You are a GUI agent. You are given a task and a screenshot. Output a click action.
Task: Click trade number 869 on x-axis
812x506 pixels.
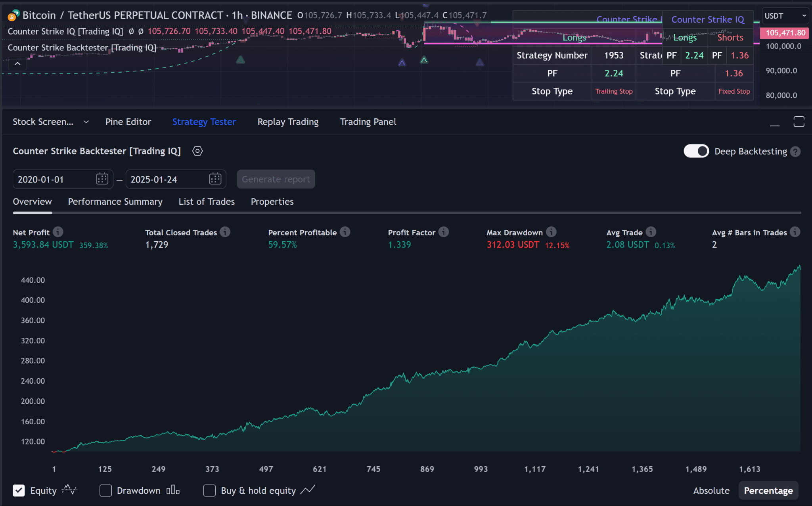[x=427, y=469]
